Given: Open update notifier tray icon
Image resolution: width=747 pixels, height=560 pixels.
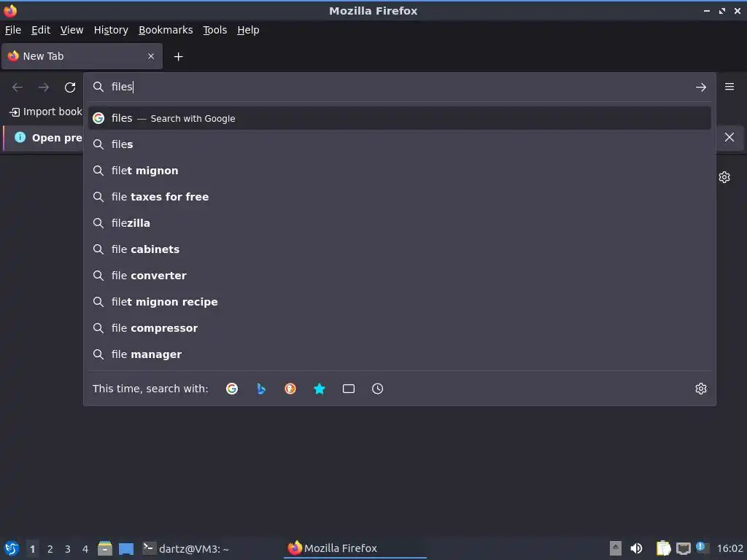Looking at the screenshot, I should pos(701,548).
